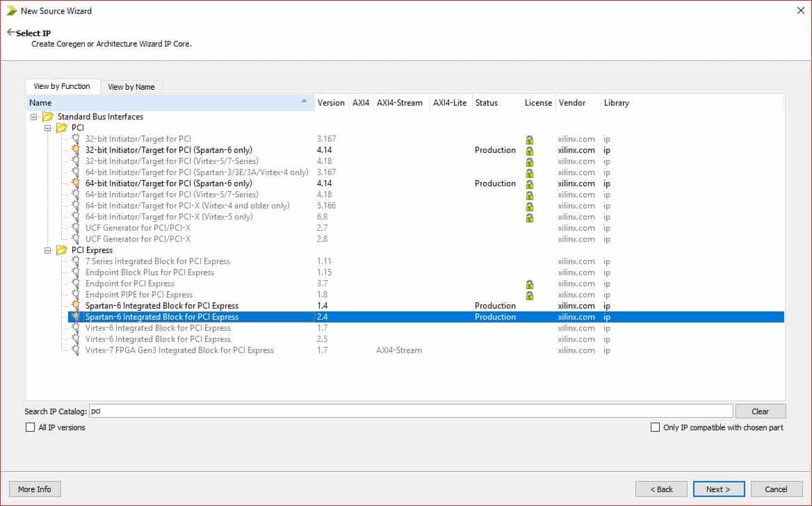Viewport: 812px width, 506px height.
Task: Collapse the PCI Express folder node
Action: [47, 250]
